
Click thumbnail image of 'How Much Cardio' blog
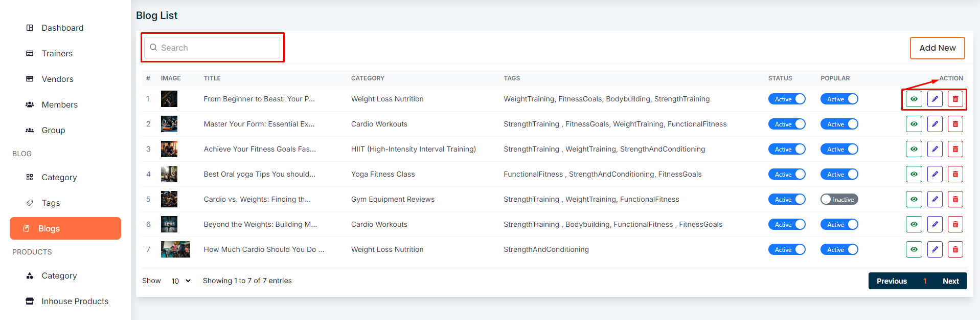(175, 249)
